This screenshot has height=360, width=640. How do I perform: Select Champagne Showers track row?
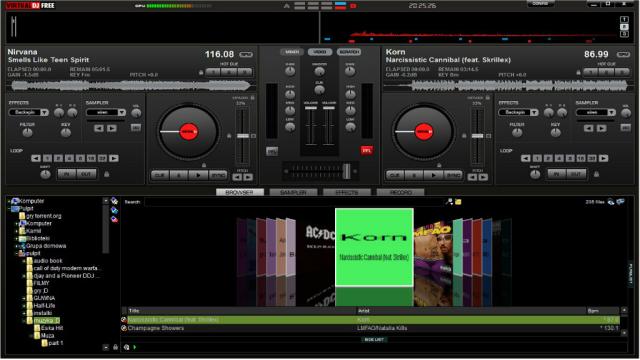pyautogui.click(x=370, y=328)
